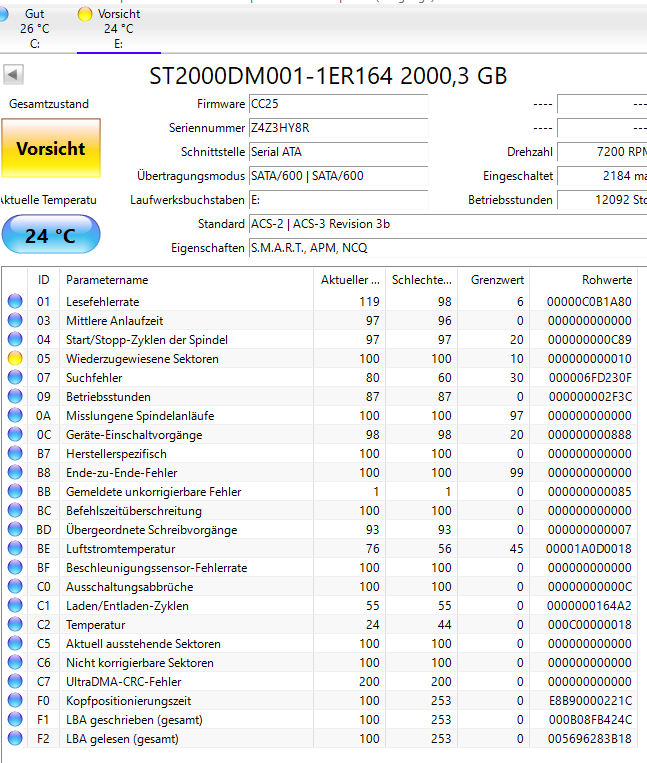647x763 pixels.
Task: Select the Mittlere Anlaufzeit parameter name
Action: tap(114, 321)
